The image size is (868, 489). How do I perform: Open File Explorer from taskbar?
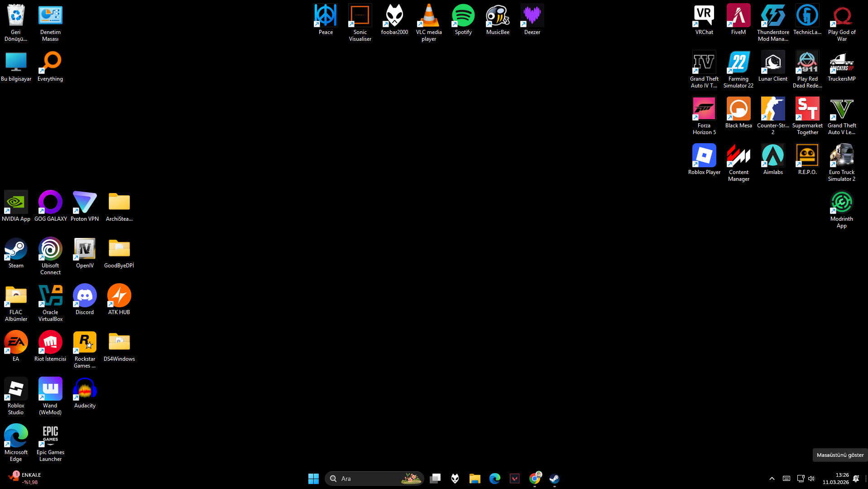(x=475, y=479)
